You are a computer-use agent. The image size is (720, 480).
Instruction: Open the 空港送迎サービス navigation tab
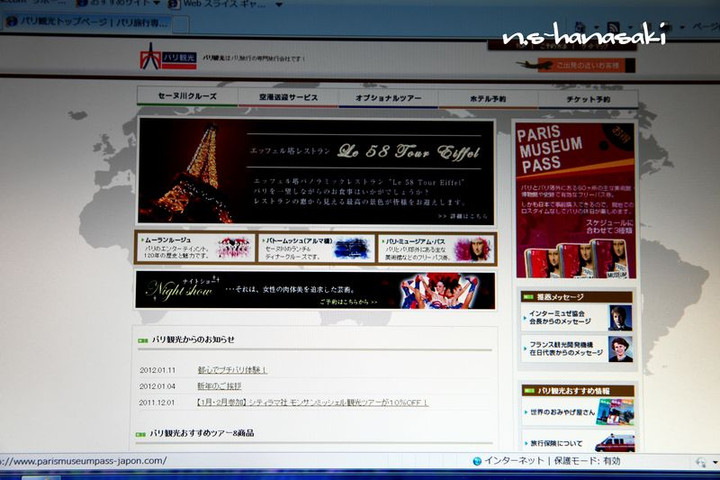coord(288,97)
